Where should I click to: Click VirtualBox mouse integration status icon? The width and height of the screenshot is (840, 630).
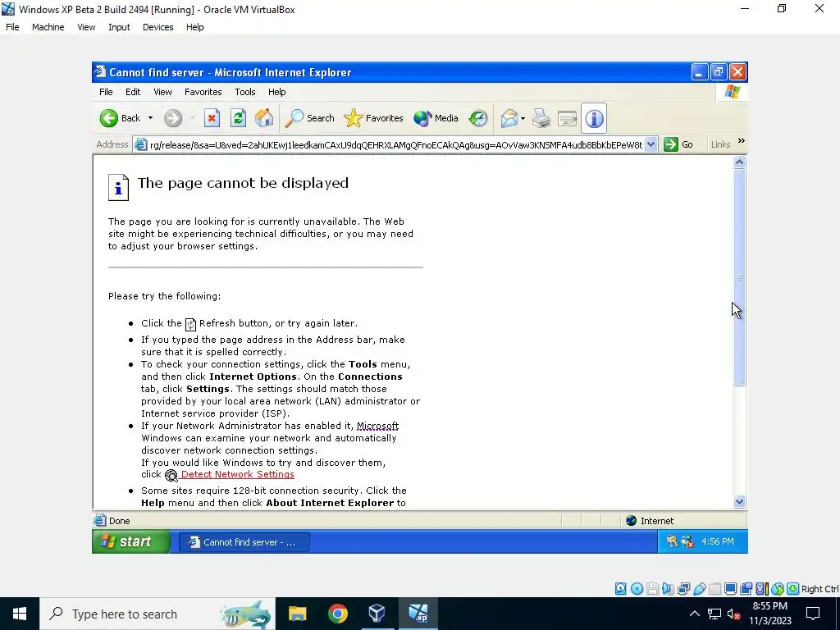pos(778,589)
